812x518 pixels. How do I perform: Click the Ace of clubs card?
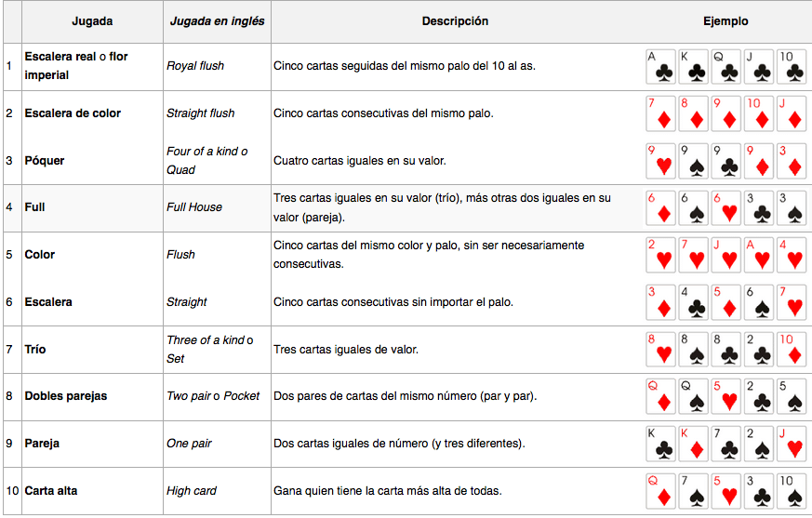point(660,66)
